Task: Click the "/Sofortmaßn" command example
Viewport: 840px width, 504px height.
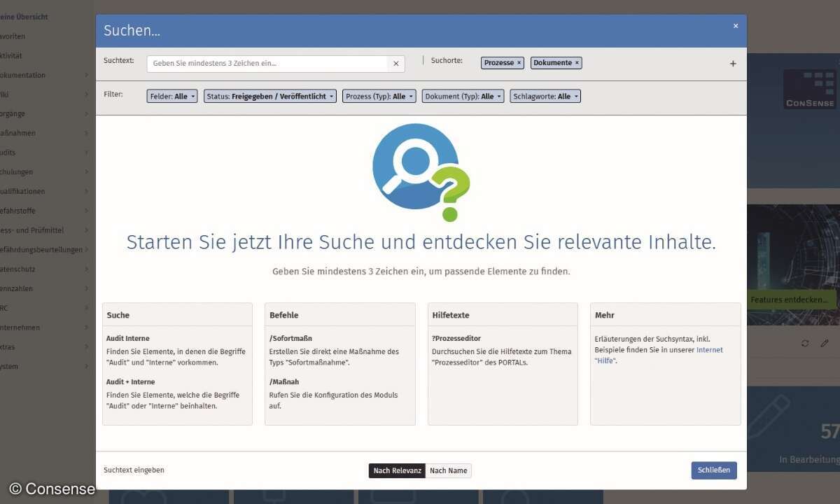Action: coord(290,339)
